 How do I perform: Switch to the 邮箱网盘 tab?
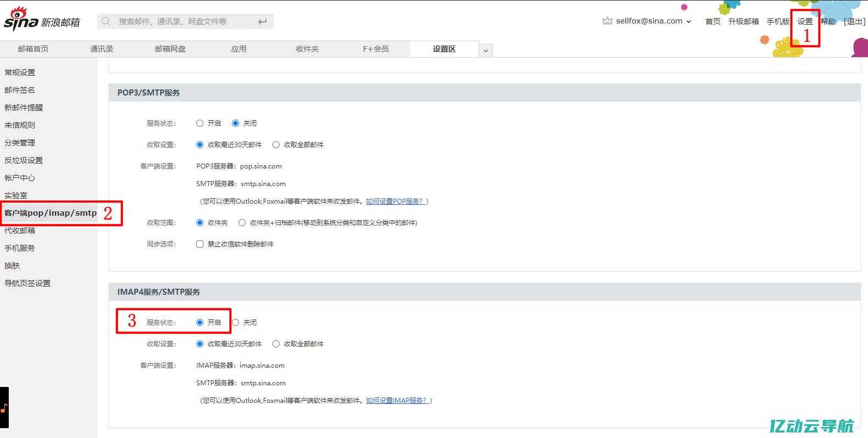[x=170, y=49]
